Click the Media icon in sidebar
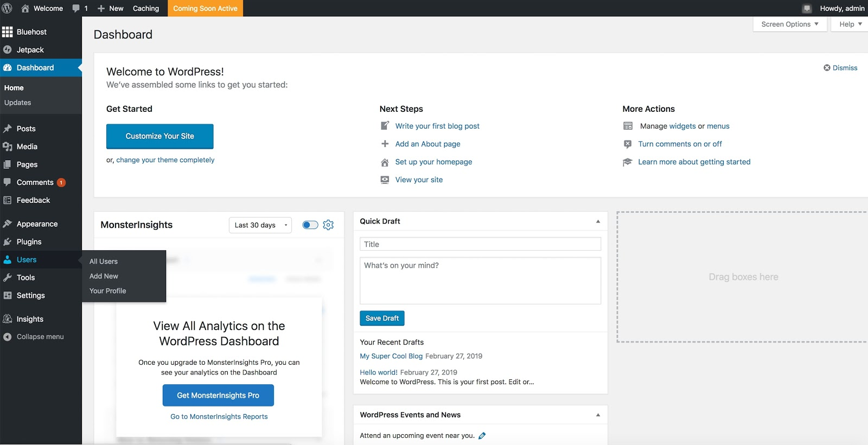 (7, 147)
